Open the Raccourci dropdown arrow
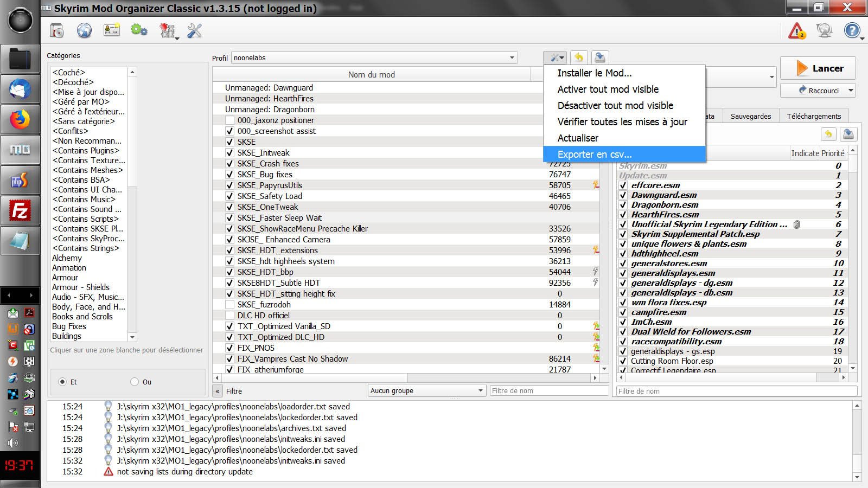Screen dimensions: 868x488 pyautogui.click(x=850, y=91)
